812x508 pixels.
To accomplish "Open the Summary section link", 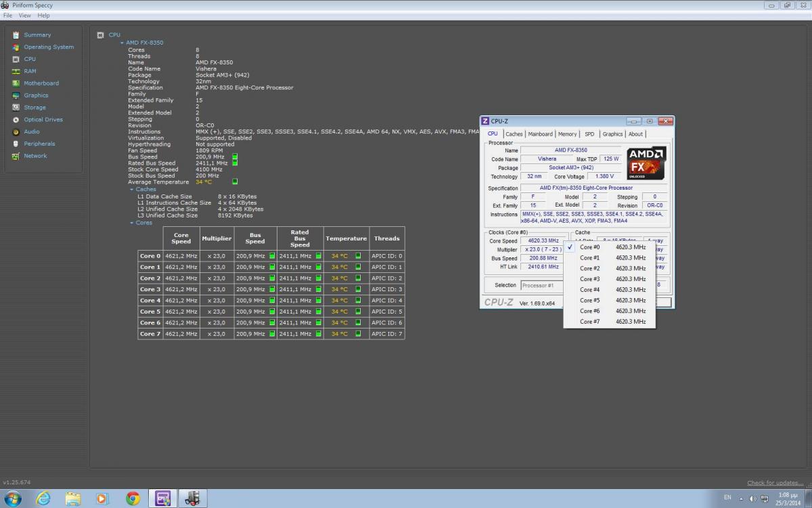I will (x=37, y=35).
